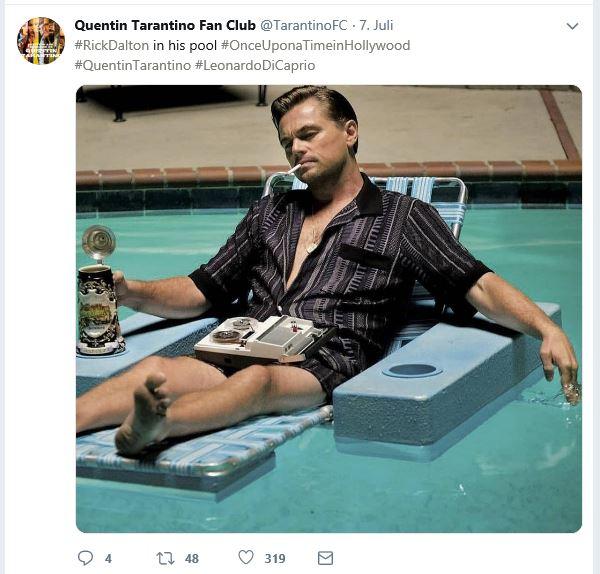This screenshot has height=574, width=600.
Task: Open the #LeonardoDiCaprio hashtag link
Action: (255, 65)
